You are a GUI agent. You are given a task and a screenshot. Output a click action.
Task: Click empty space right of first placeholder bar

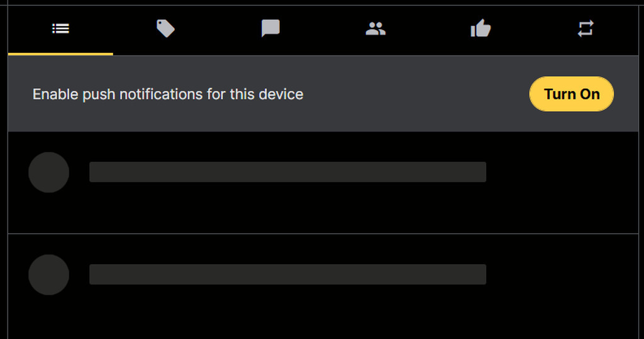pos(562,172)
